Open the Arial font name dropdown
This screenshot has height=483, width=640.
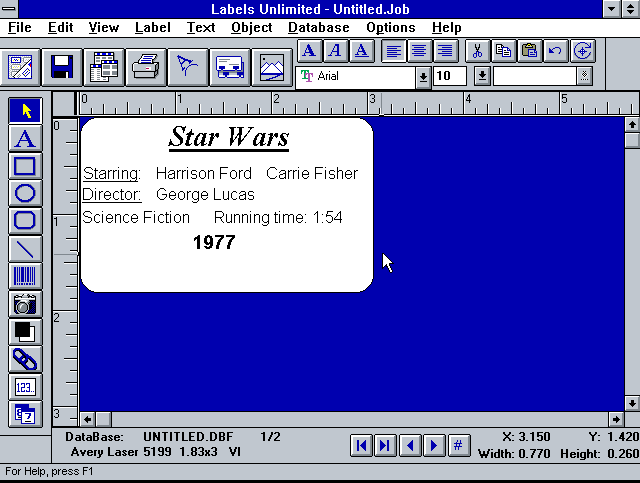click(423, 76)
